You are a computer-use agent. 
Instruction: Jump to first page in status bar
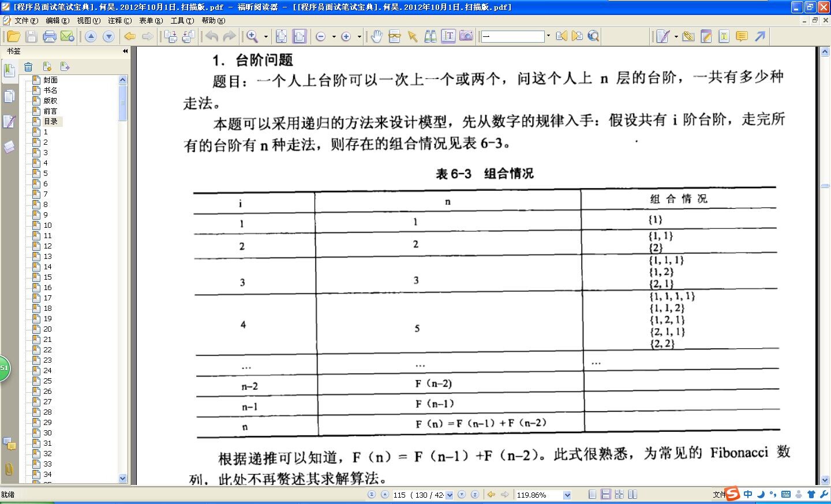point(372,494)
